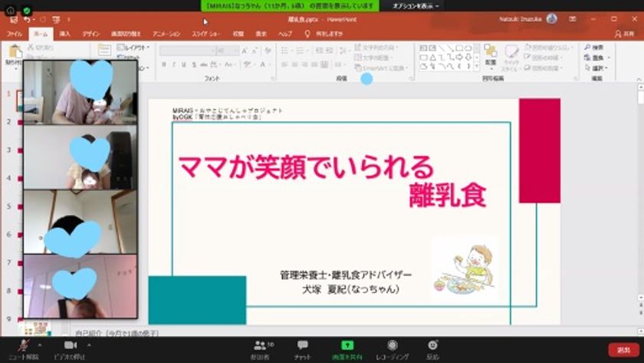Open the Insert ribbon tab
This screenshot has height=363, width=644.
[x=65, y=34]
